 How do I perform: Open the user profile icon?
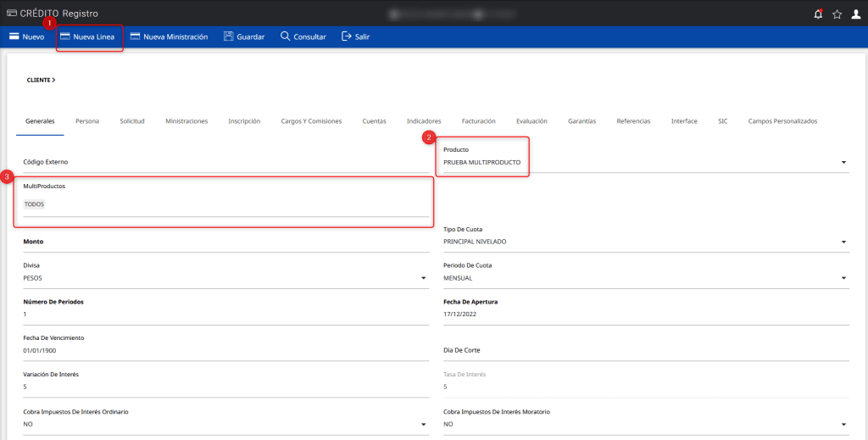[855, 14]
